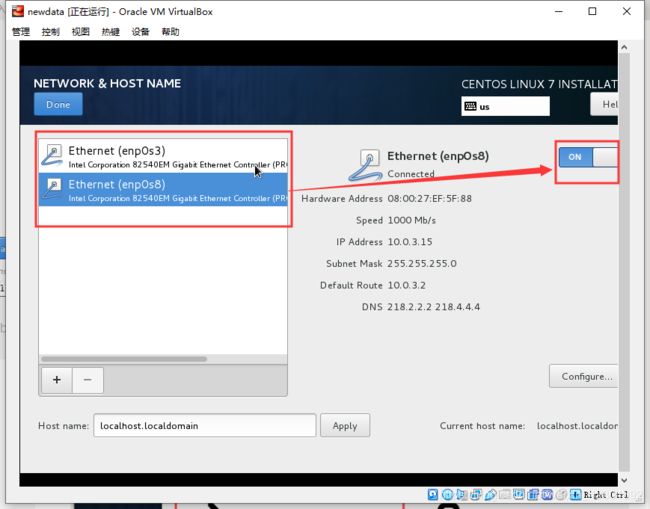650x509 pixels.
Task: Click IP address value 10.0.3.15
Action: click(x=410, y=242)
